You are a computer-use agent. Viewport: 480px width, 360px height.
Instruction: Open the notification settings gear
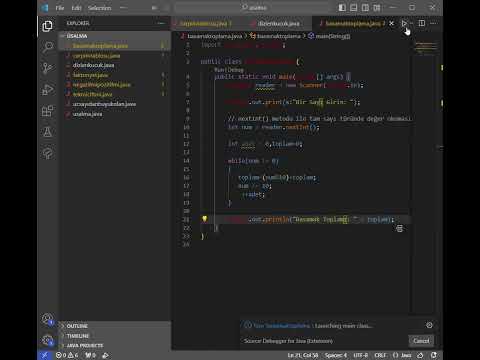[429, 325]
